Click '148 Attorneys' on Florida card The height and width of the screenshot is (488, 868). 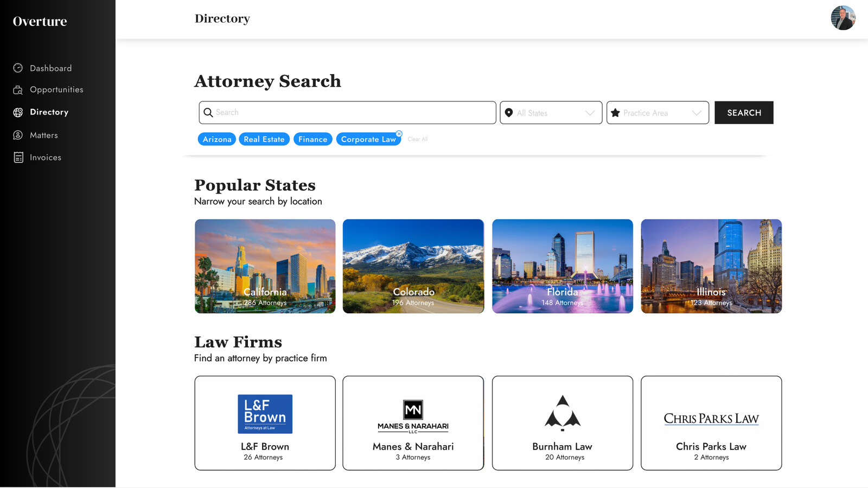(562, 303)
